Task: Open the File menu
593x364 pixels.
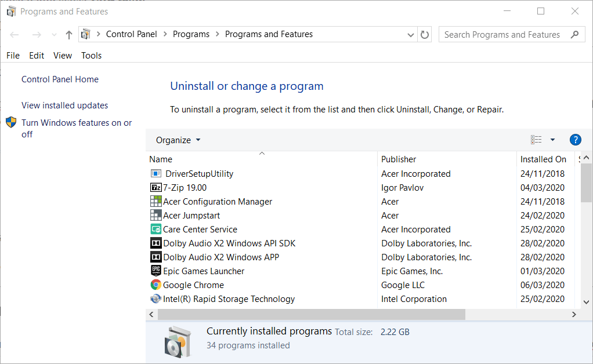Action: tap(13, 56)
